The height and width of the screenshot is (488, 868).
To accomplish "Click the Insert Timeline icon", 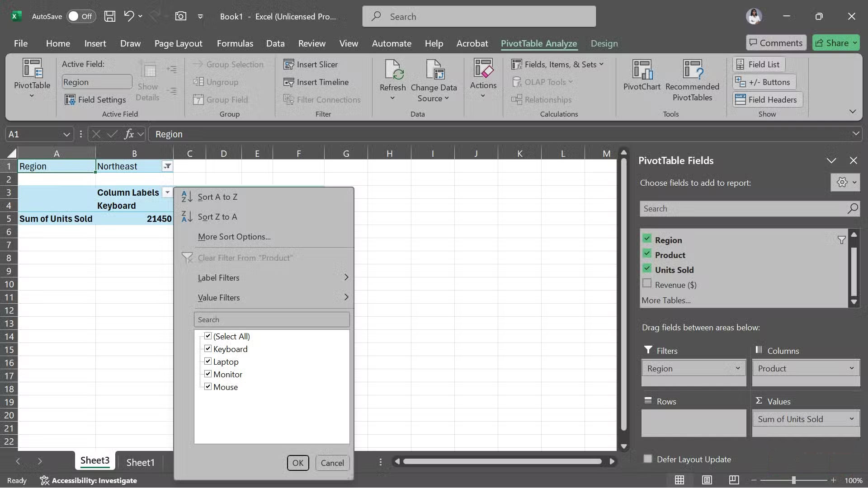I will (x=289, y=82).
